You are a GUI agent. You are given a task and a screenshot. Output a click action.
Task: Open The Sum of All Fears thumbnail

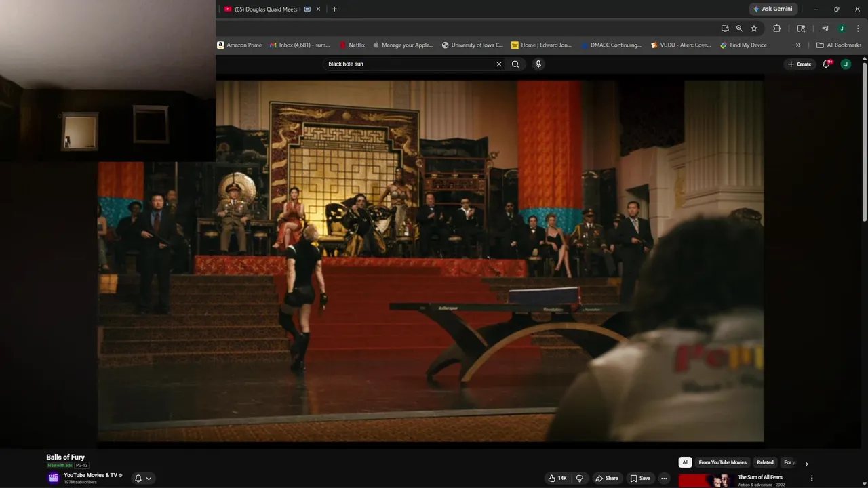[x=705, y=481]
